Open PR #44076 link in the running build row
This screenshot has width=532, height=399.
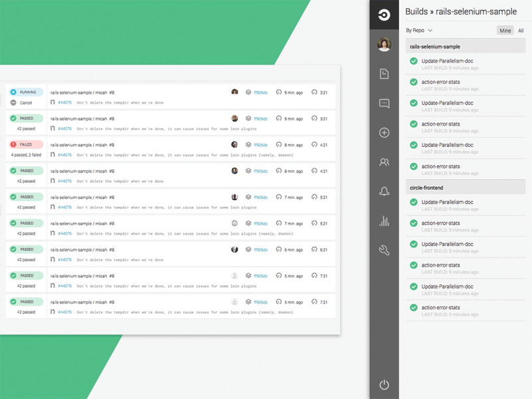[x=65, y=102]
